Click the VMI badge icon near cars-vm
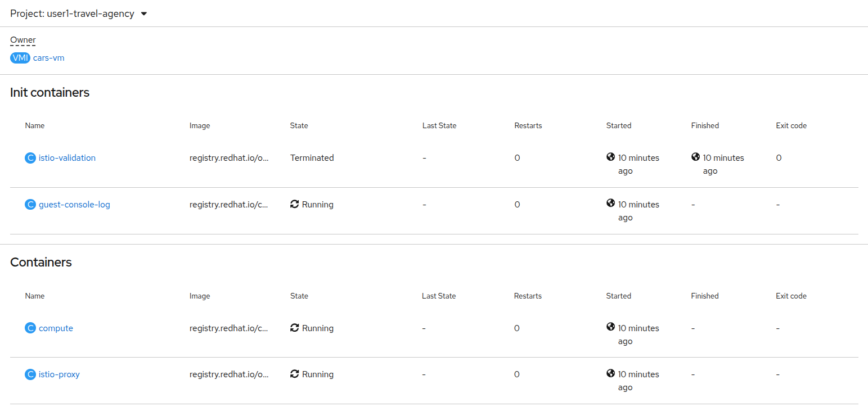This screenshot has width=868, height=411. coord(20,58)
